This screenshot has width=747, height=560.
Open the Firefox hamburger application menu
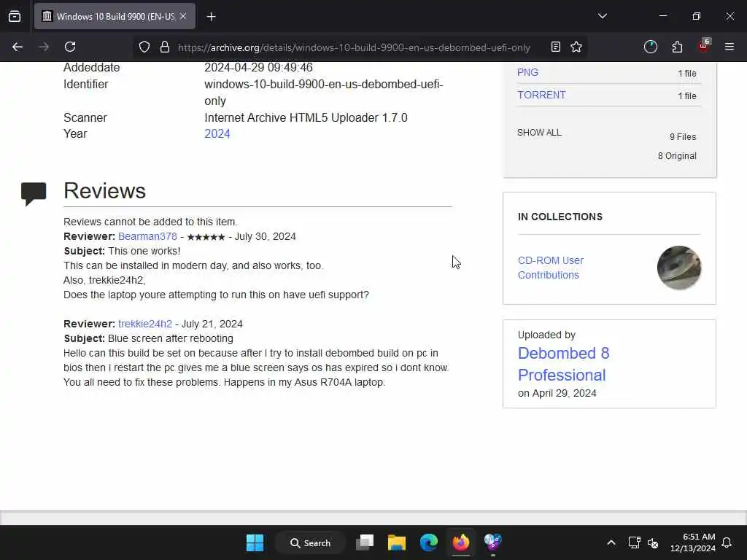point(729,47)
